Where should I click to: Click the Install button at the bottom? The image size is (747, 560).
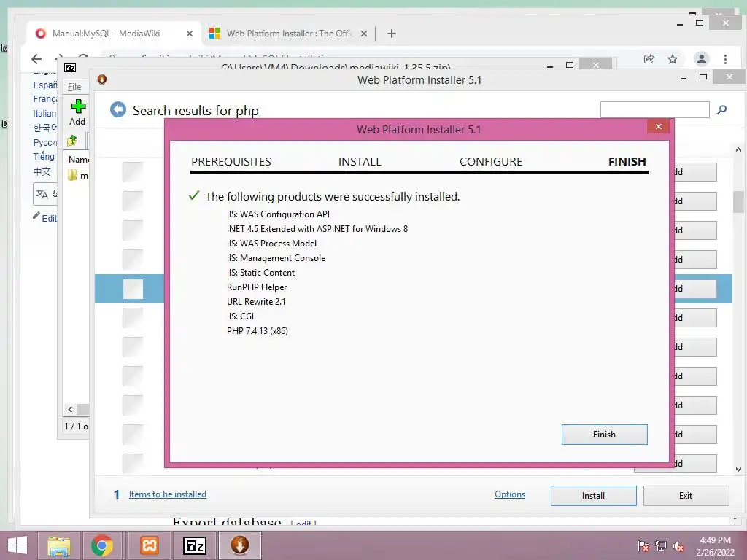[x=593, y=496]
